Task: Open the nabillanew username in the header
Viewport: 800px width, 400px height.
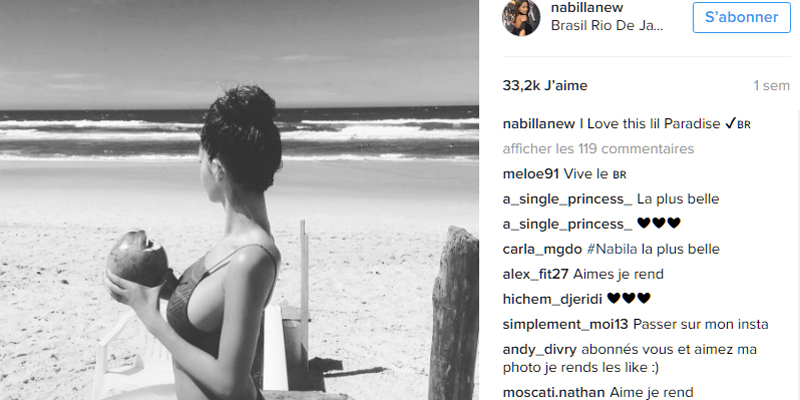Action: coord(587,7)
